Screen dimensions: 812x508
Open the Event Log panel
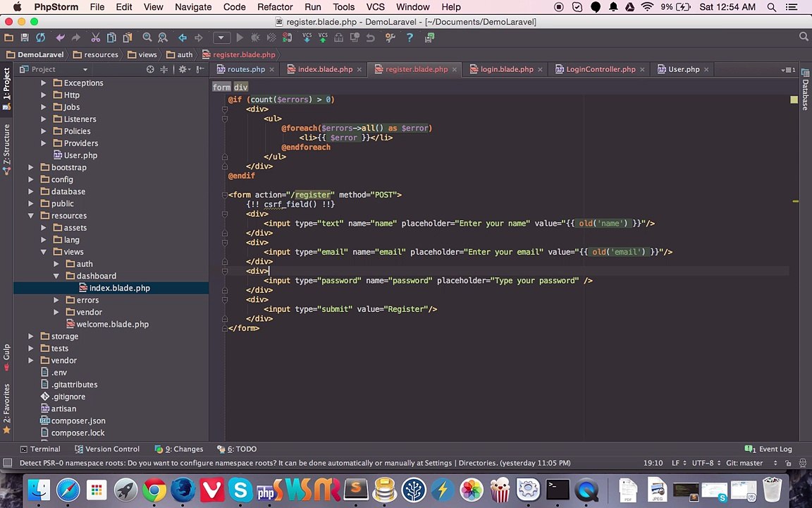click(769, 449)
